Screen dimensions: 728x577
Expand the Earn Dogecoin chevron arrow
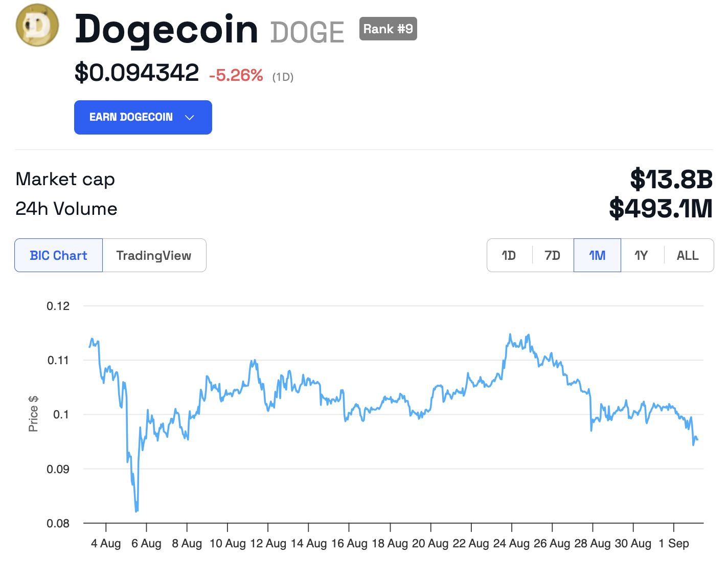click(x=190, y=118)
